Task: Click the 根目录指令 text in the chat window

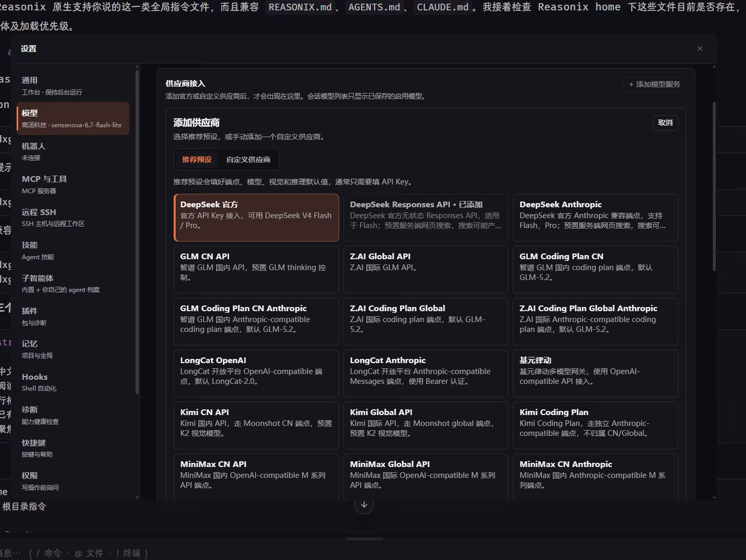Action: (24, 506)
